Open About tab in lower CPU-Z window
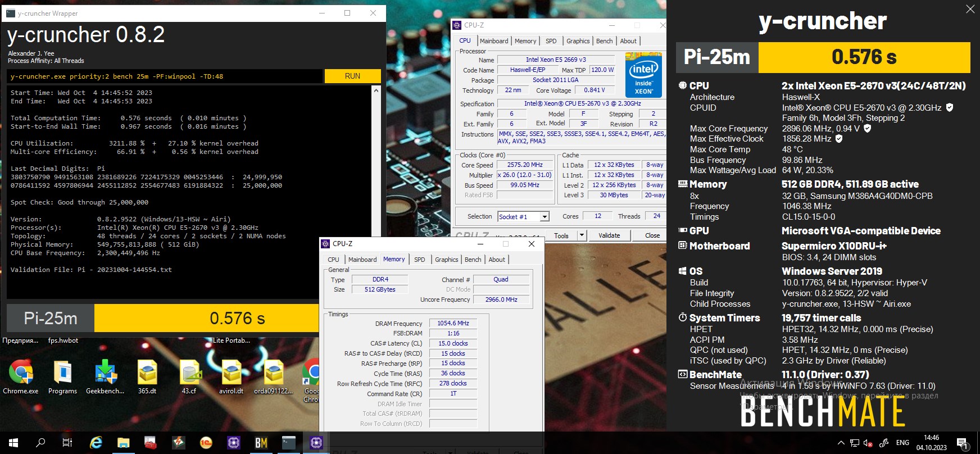This screenshot has height=454, width=980. [x=497, y=260]
